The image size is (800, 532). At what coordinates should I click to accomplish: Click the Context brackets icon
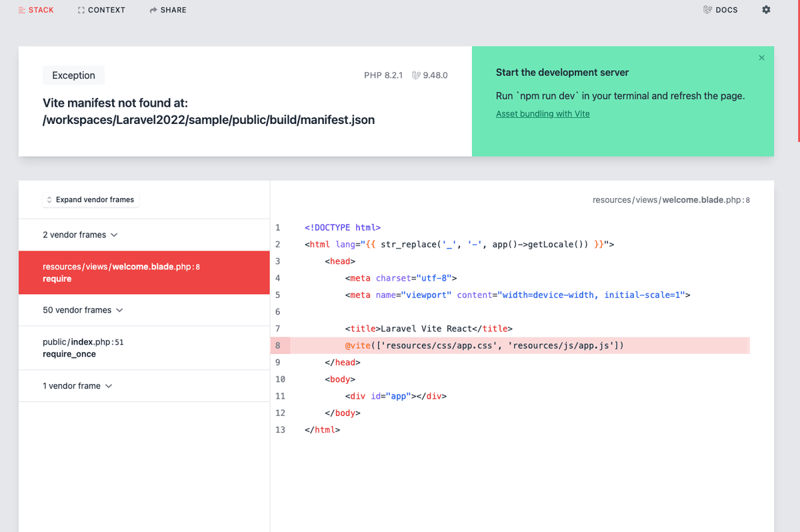pos(81,10)
